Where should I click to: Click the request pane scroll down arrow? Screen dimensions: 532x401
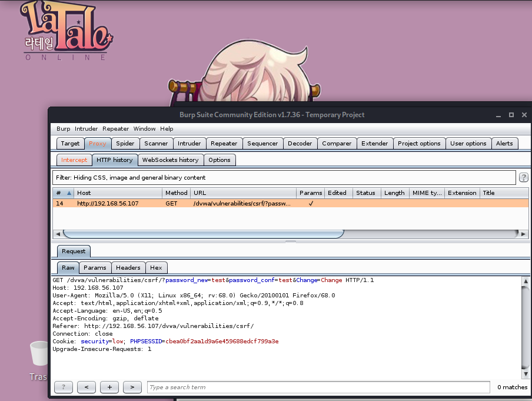coord(526,374)
